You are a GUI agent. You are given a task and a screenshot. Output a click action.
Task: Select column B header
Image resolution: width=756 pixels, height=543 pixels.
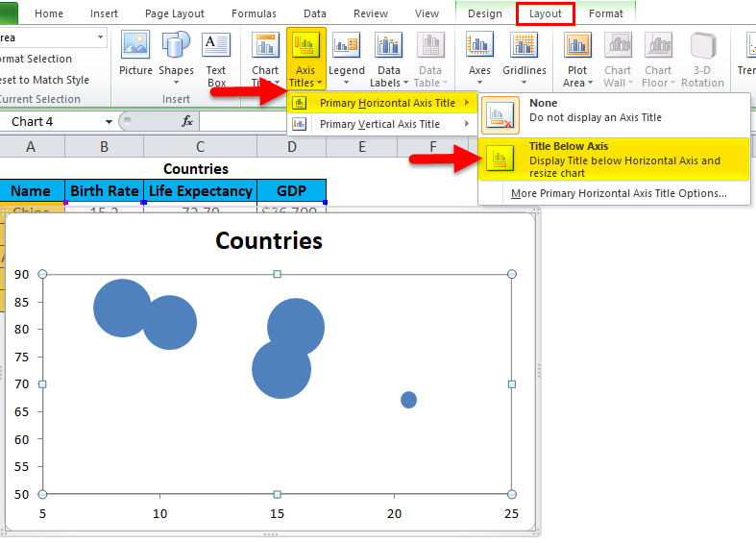tap(104, 147)
